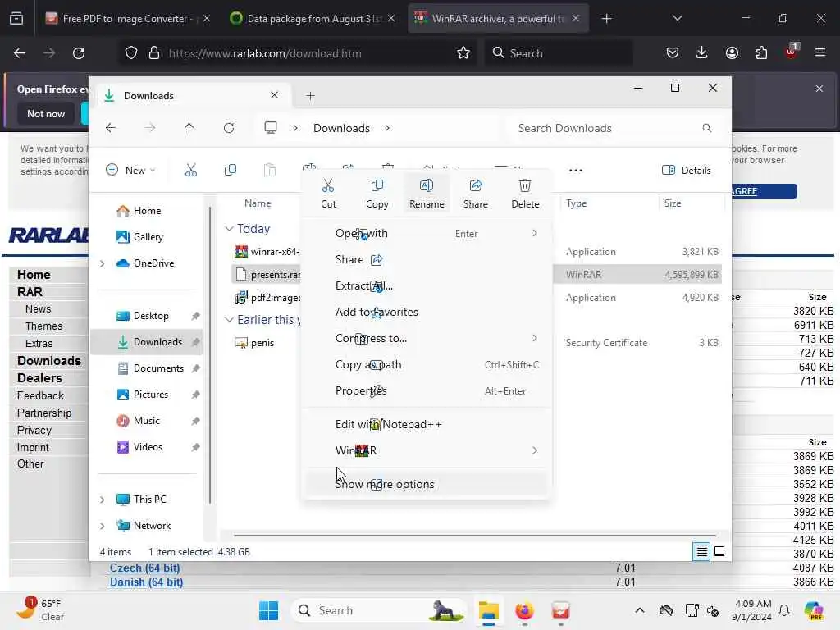
Task: Click Share entry below Open with
Action: tap(427, 259)
